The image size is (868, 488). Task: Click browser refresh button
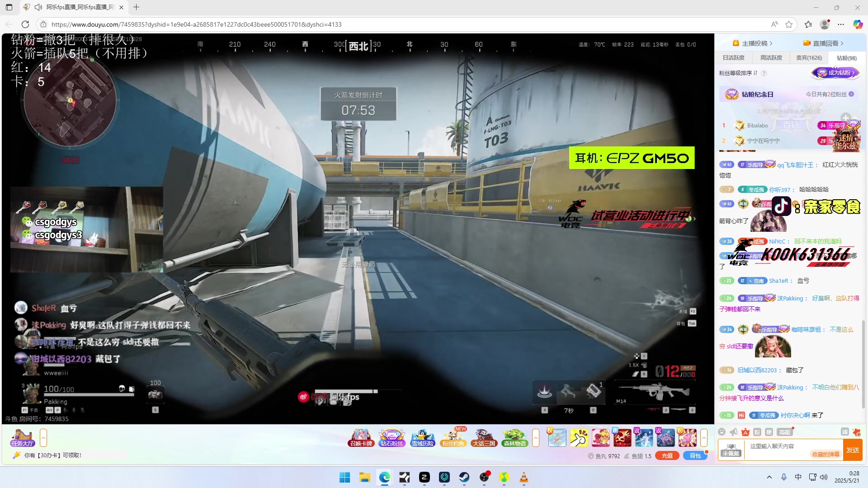(x=25, y=24)
